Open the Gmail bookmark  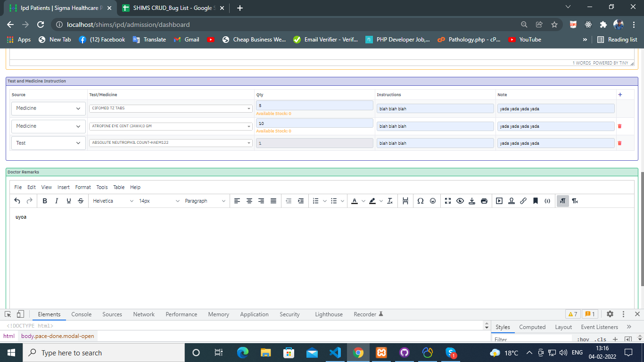(x=186, y=40)
